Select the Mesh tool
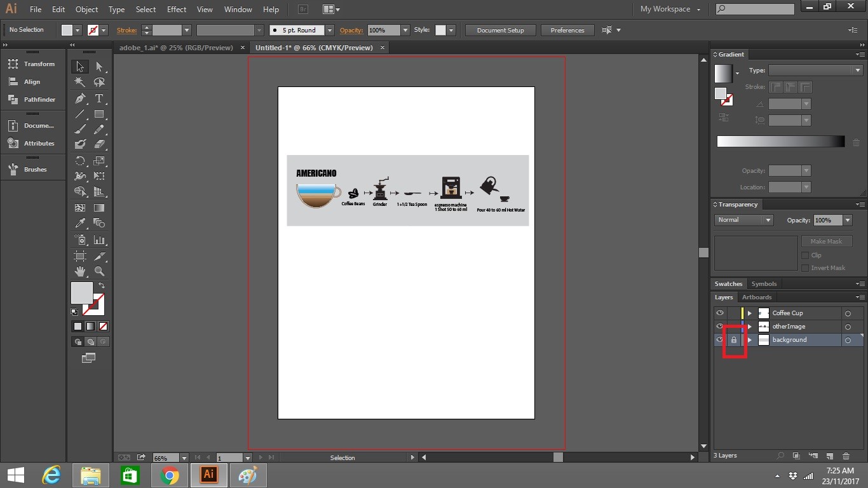The image size is (868, 488). pos(80,208)
